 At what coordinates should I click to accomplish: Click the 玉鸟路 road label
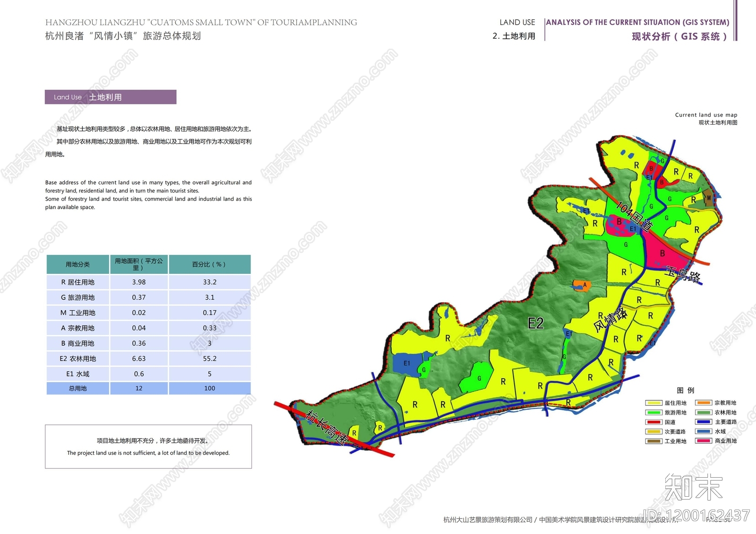pyautogui.click(x=683, y=274)
